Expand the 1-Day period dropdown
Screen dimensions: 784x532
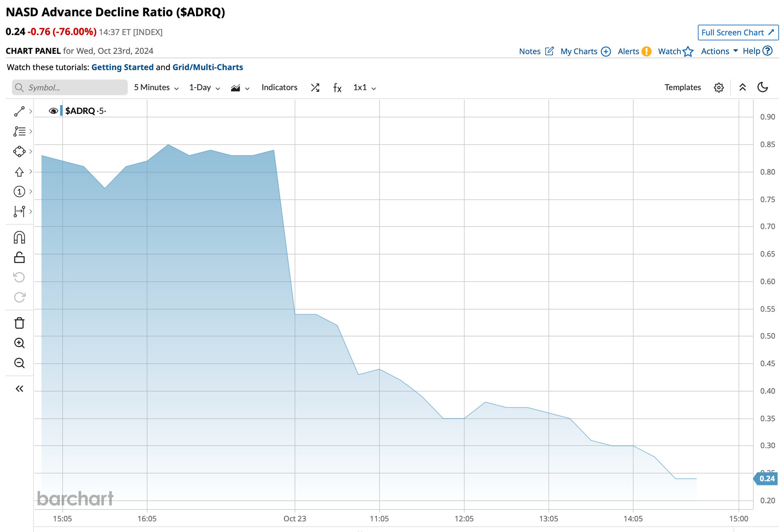pyautogui.click(x=205, y=87)
